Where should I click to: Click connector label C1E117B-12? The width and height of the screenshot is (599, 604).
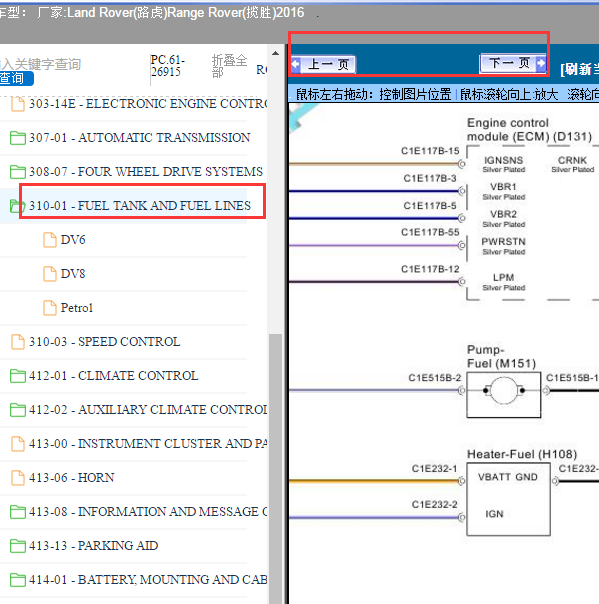[x=430, y=269]
